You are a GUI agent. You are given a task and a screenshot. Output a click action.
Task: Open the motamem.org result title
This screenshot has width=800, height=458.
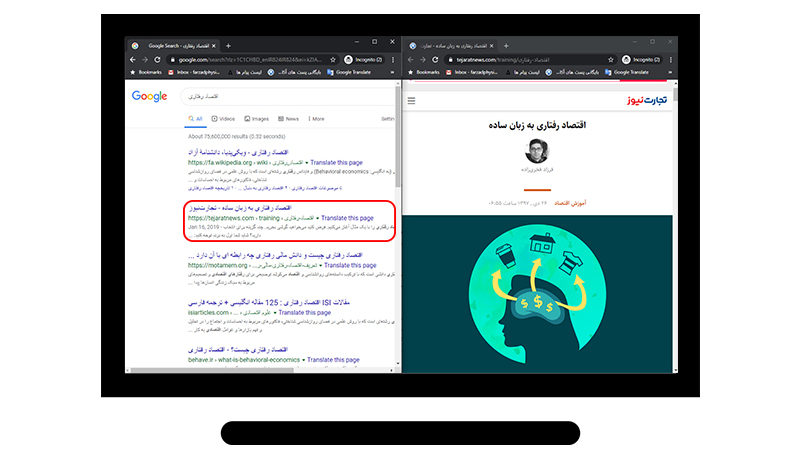(x=275, y=255)
